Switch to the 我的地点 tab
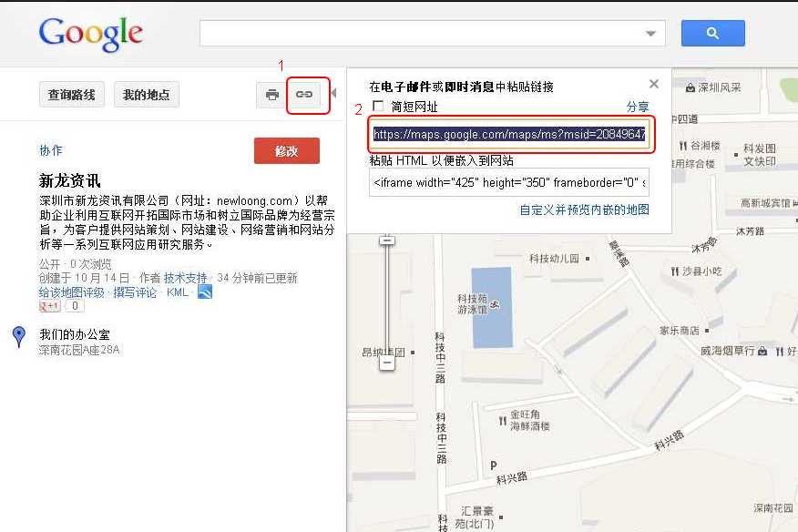The height and width of the screenshot is (532, 798). (x=147, y=94)
